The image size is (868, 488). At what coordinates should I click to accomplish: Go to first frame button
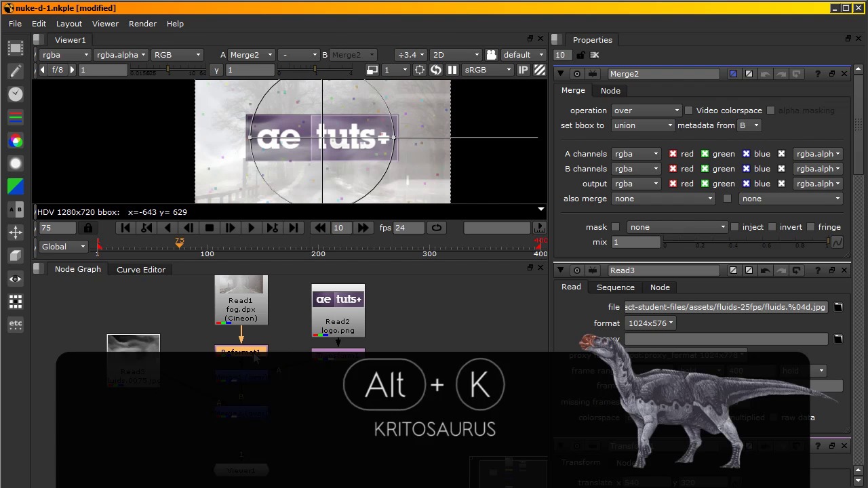(x=125, y=228)
